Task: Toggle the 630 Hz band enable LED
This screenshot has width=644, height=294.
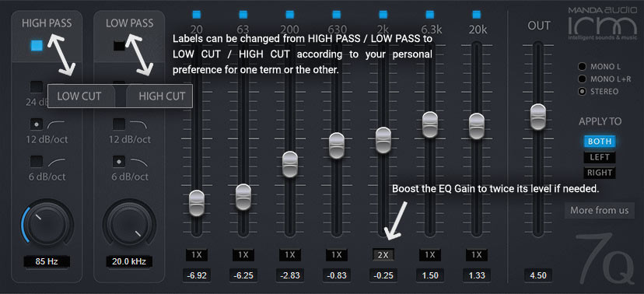Action: coord(336,15)
